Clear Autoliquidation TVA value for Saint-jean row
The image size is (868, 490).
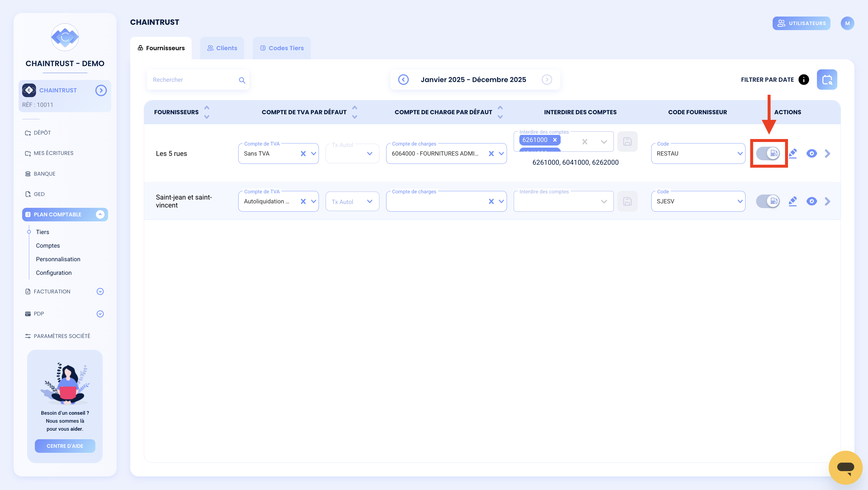tap(303, 202)
